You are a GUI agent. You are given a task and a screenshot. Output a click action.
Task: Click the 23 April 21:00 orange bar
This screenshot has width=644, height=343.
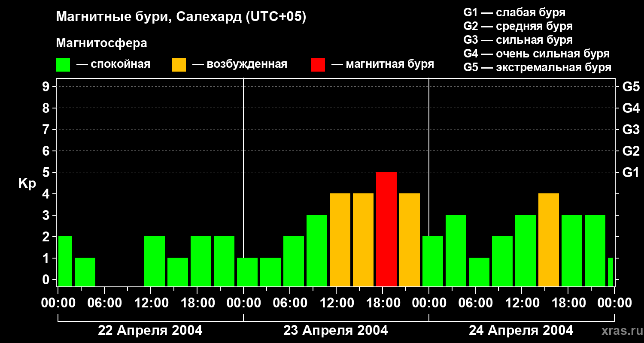(x=410, y=240)
